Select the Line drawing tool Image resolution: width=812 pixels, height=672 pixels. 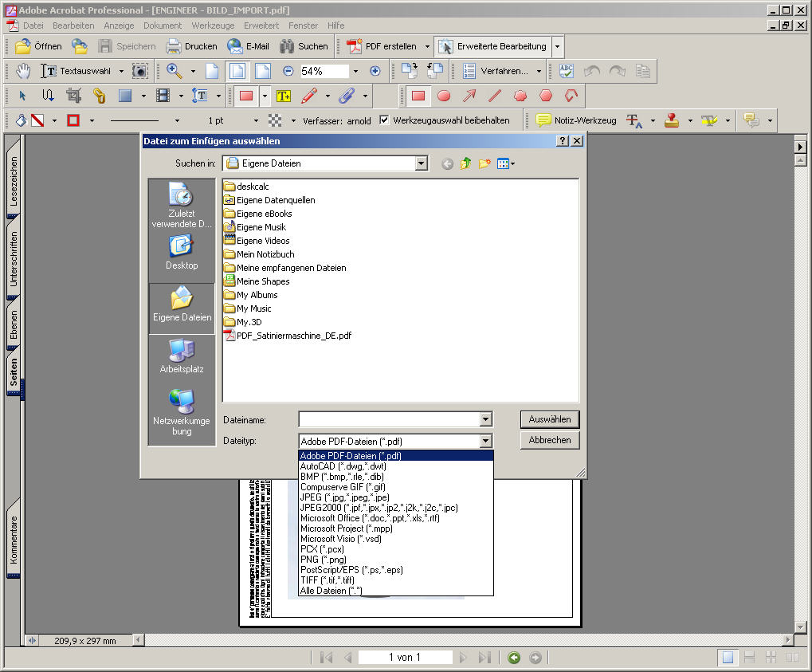[x=495, y=96]
